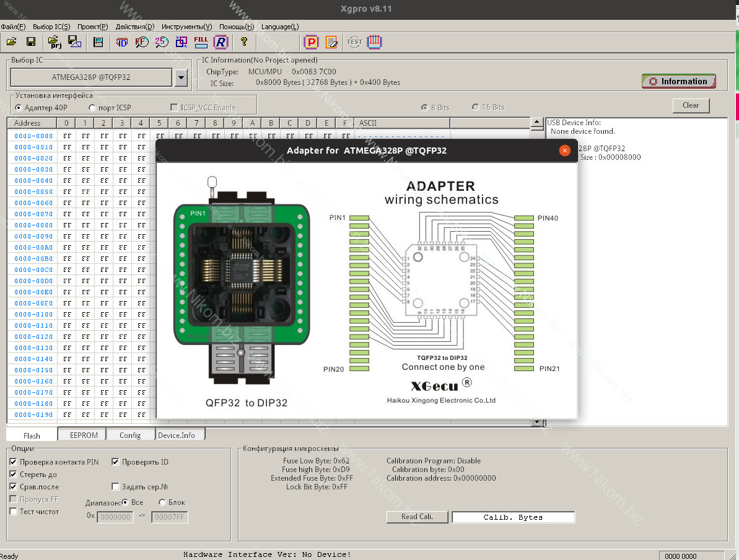Click the Address column header
This screenshot has height=560, width=739.
(x=32, y=123)
